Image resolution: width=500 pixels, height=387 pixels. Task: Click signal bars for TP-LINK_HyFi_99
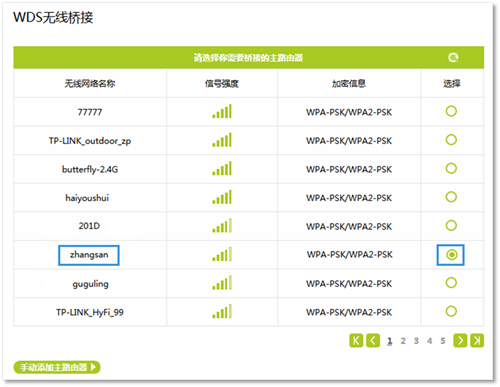[222, 312]
